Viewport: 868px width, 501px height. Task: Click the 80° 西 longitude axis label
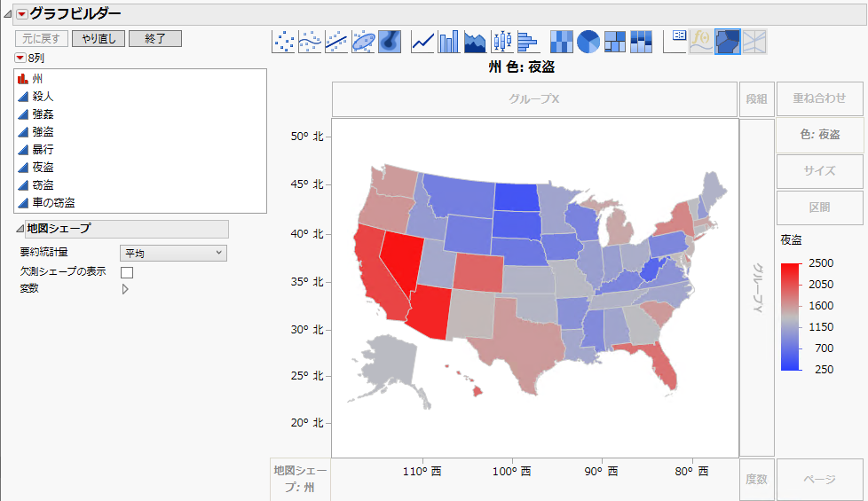[691, 472]
